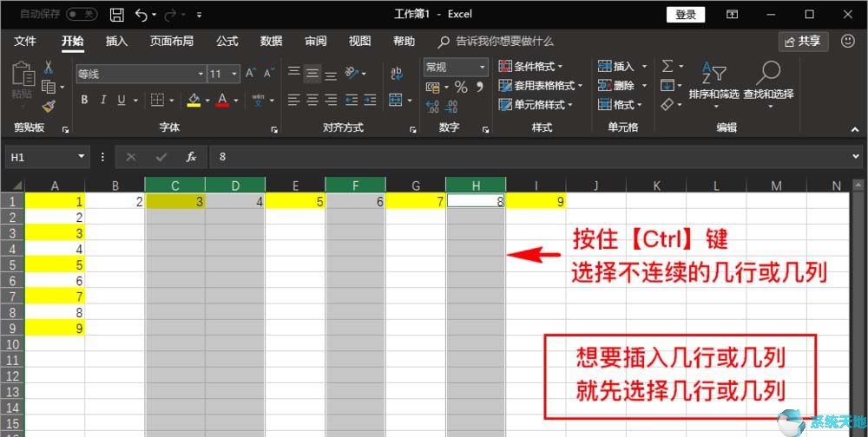Screen dimensions: 868x437
Task: Click the Phonetic Guide 文 icon
Action: tap(259, 100)
